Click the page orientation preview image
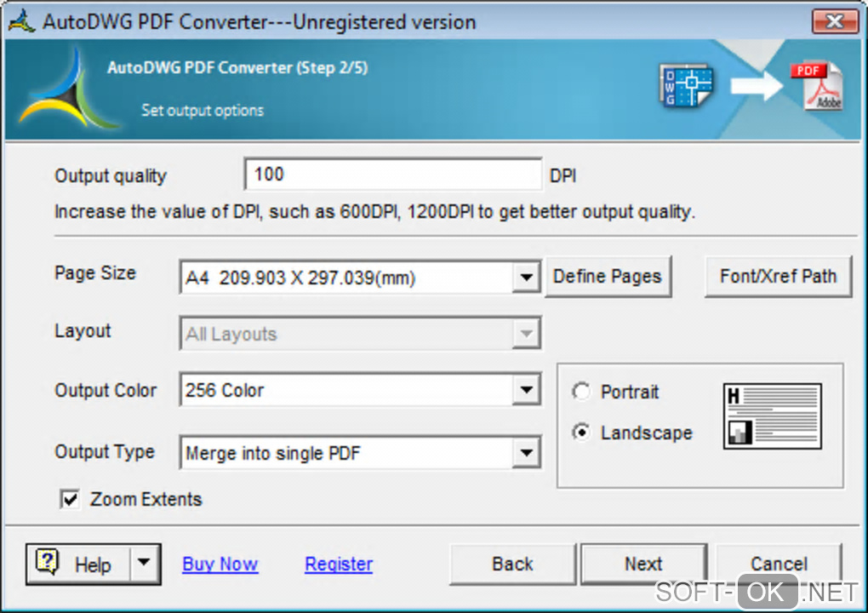The width and height of the screenshot is (868, 613). pos(772,415)
